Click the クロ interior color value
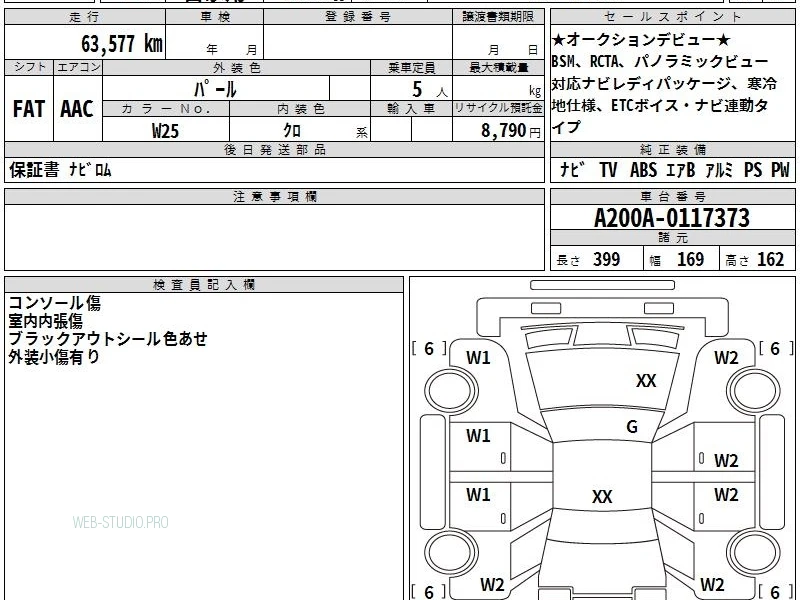The image size is (800, 600). (x=292, y=131)
